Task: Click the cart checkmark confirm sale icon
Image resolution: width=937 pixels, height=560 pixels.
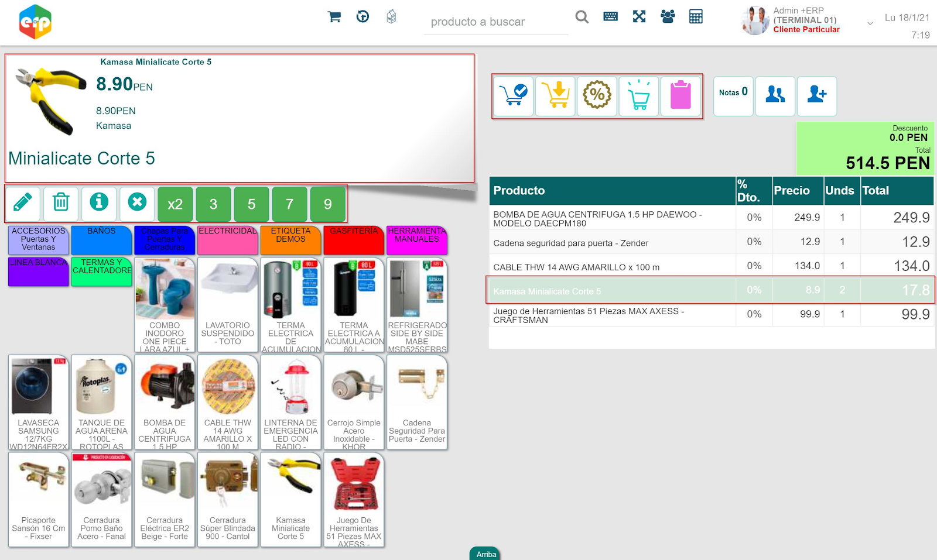Action: click(x=513, y=96)
